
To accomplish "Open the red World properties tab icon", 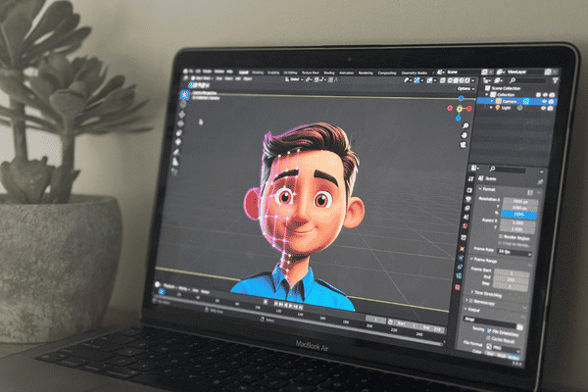I will pos(465,226).
